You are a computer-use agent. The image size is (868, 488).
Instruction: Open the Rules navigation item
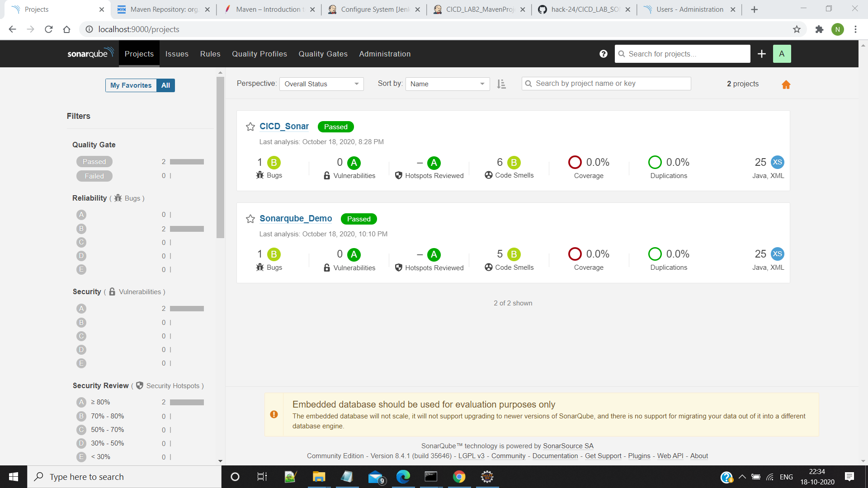click(210, 54)
